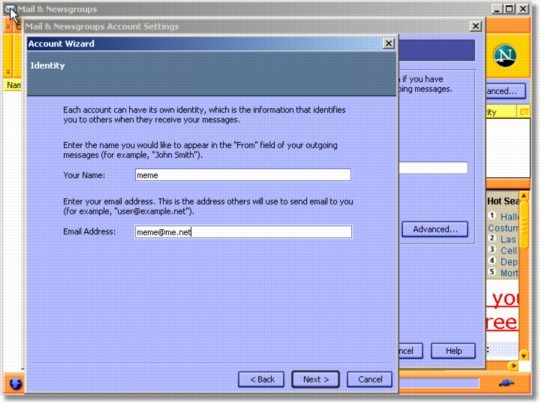Viewport: 541px width, 404px height.
Task: Open the Advanced settings button
Action: coord(435,229)
